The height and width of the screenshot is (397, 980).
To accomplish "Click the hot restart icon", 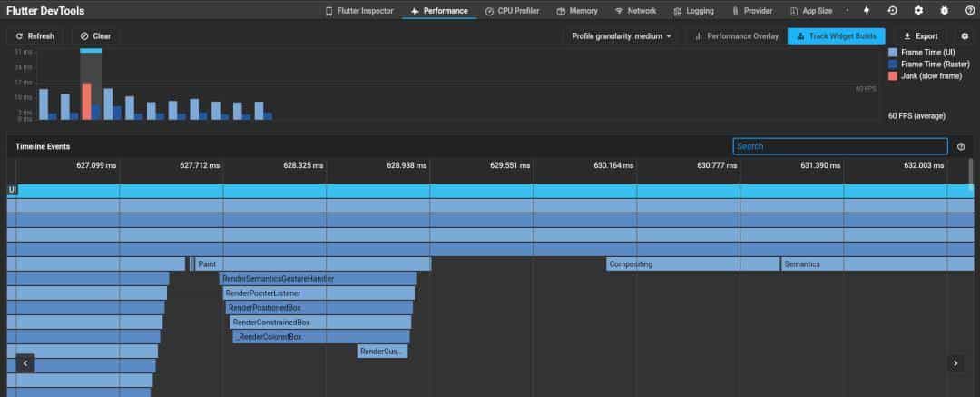I will click(x=893, y=11).
